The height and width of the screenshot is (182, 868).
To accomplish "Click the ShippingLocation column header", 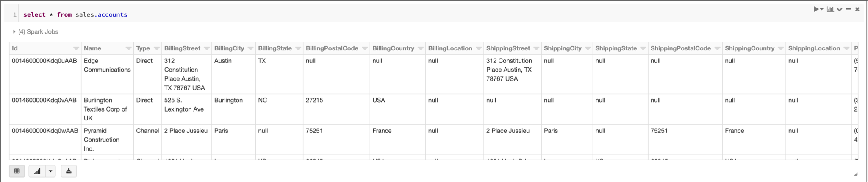I will pyautogui.click(x=814, y=48).
